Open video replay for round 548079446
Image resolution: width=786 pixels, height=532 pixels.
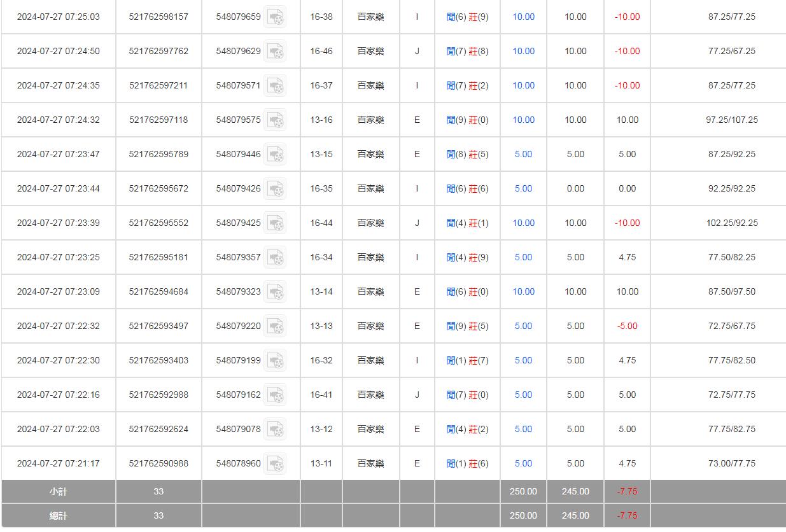click(x=275, y=155)
